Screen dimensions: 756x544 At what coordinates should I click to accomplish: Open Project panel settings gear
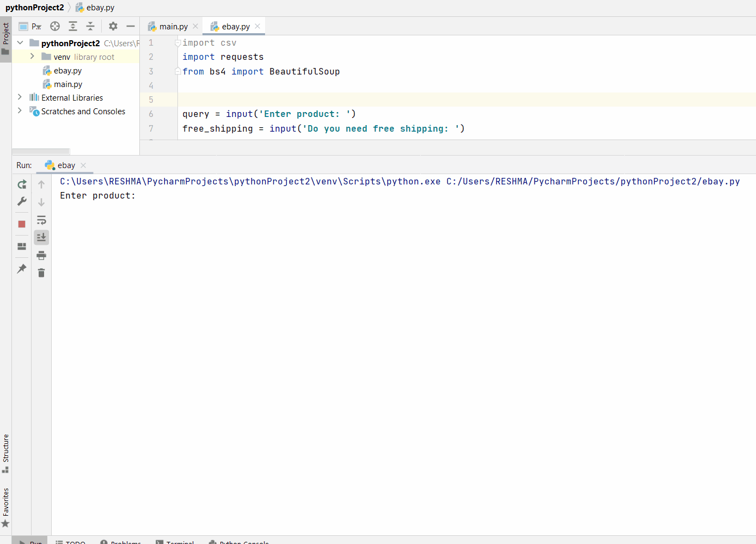pos(113,26)
